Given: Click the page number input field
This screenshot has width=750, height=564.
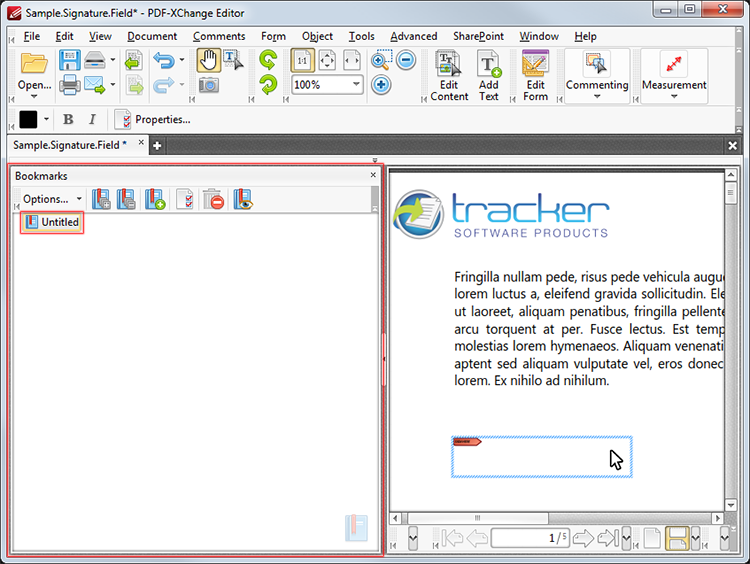Looking at the screenshot, I should coord(530,538).
